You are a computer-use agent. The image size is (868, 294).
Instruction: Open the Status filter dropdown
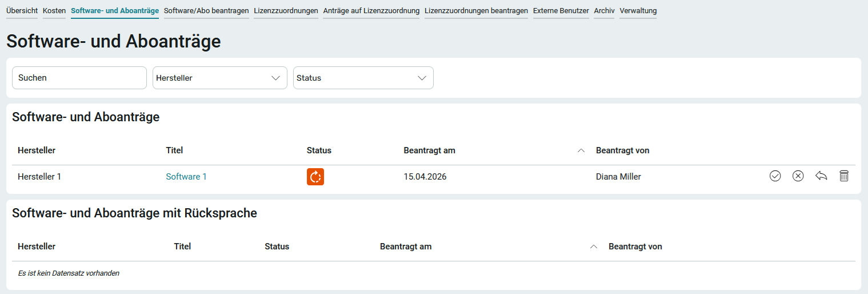point(363,78)
